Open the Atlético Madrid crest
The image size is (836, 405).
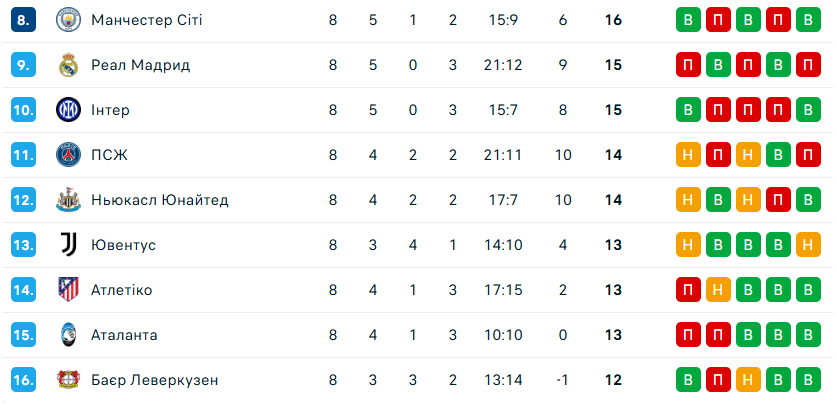(68, 290)
